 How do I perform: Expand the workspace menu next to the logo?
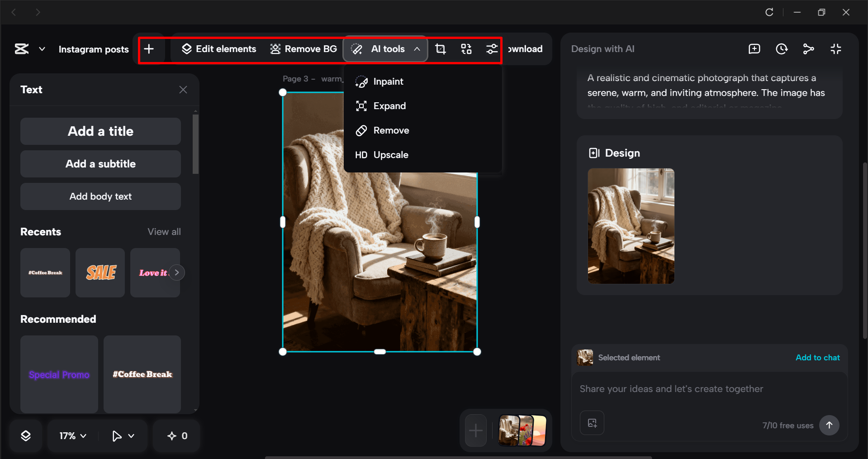pyautogui.click(x=42, y=49)
